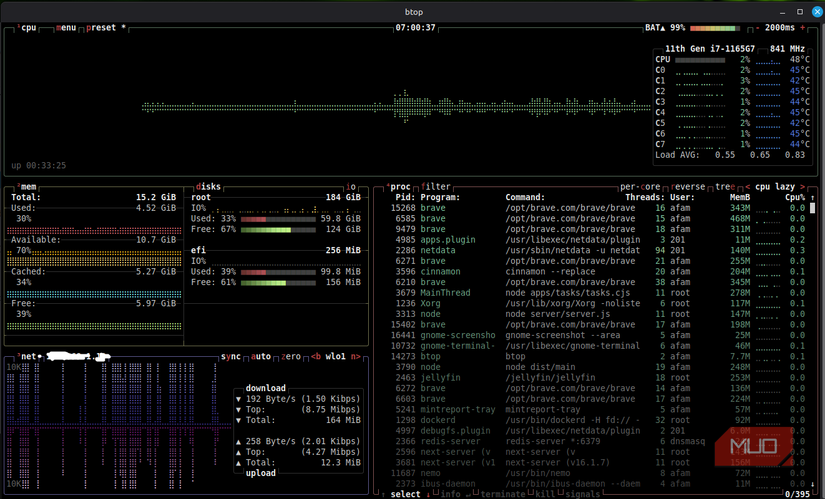
Task: Click root disk Used bar
Action: coord(278,219)
